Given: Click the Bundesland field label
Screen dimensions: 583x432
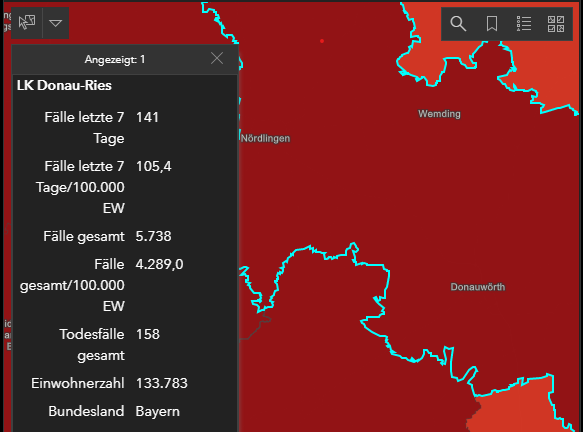Looking at the screenshot, I should click(86, 412).
